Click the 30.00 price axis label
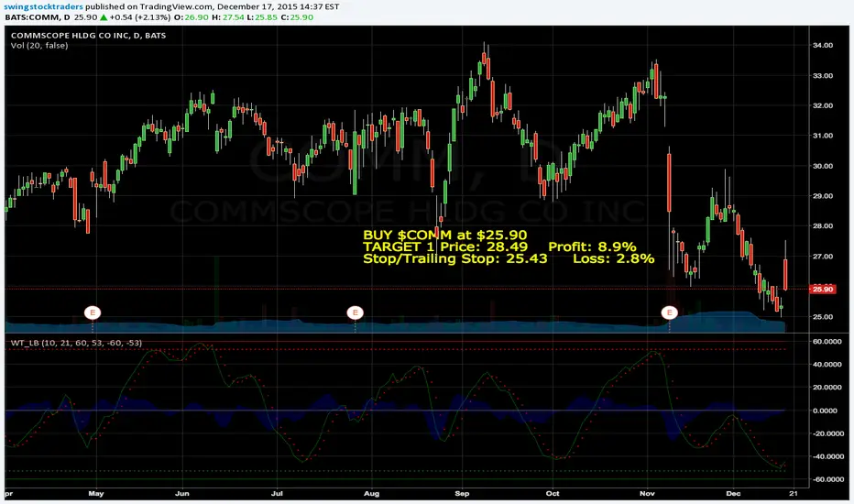Screen dimensions: 854x504 823,166
